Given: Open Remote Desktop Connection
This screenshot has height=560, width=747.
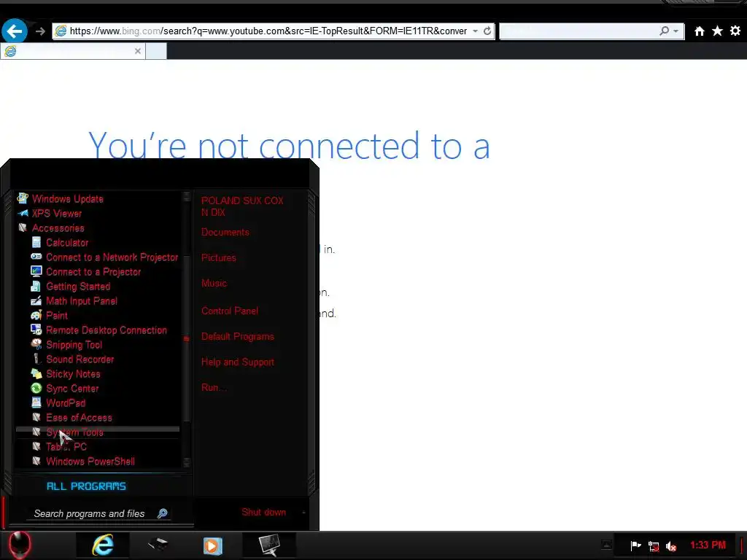Looking at the screenshot, I should [107, 330].
